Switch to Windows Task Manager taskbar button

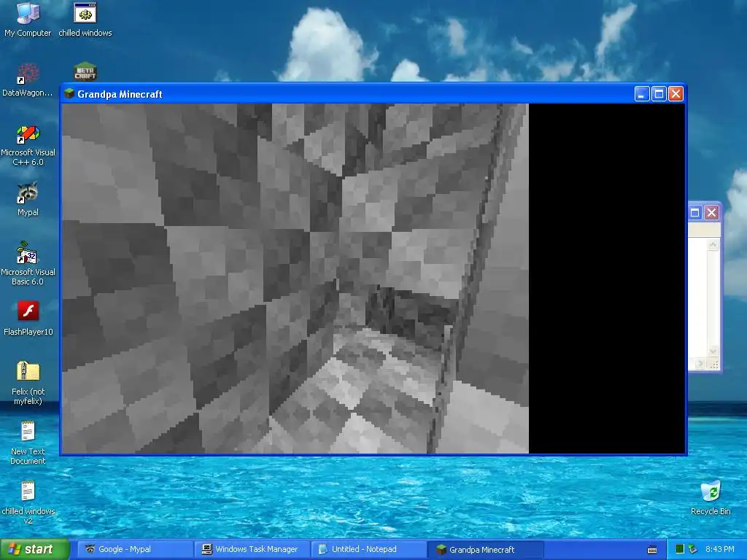tap(252, 549)
